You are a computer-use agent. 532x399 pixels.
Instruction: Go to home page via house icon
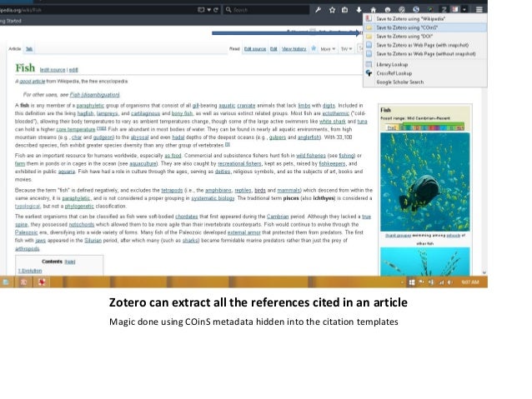[x=374, y=10]
